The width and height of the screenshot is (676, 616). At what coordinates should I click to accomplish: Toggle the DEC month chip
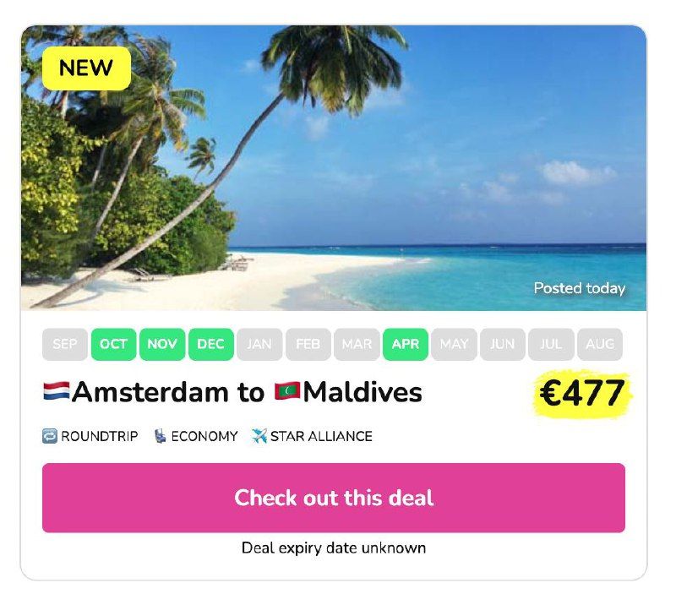tap(210, 344)
